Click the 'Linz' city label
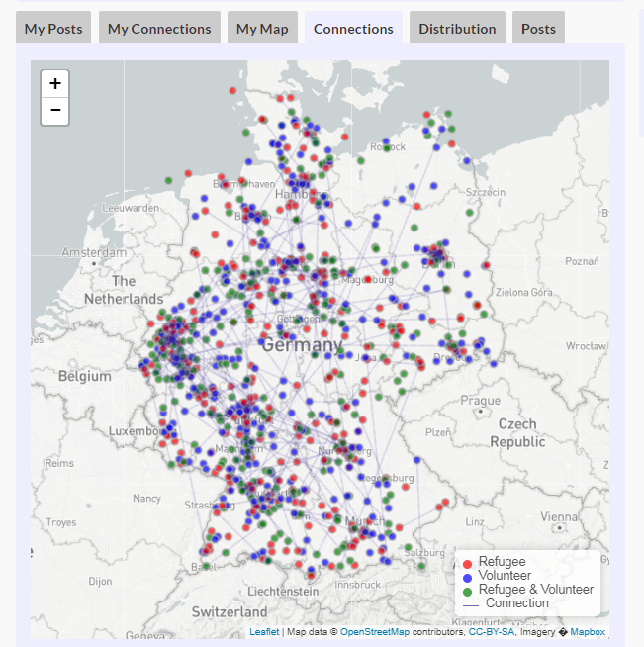 (475, 522)
